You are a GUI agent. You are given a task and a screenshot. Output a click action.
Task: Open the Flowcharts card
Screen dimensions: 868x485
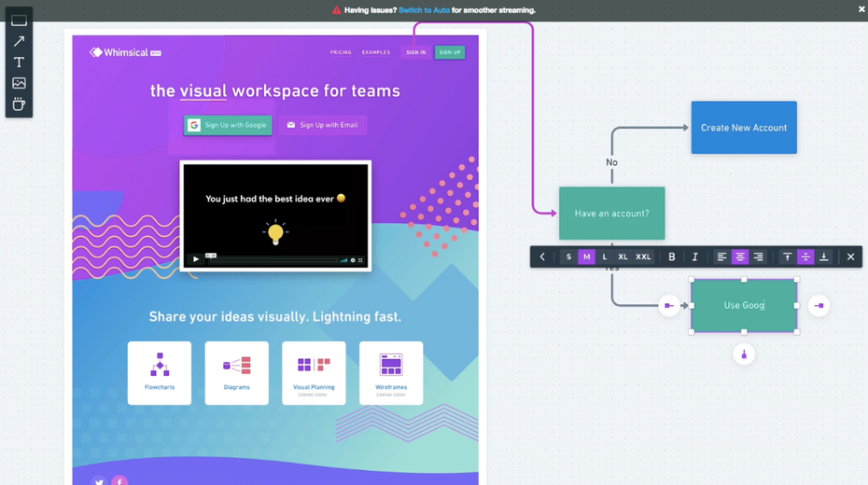tap(160, 373)
